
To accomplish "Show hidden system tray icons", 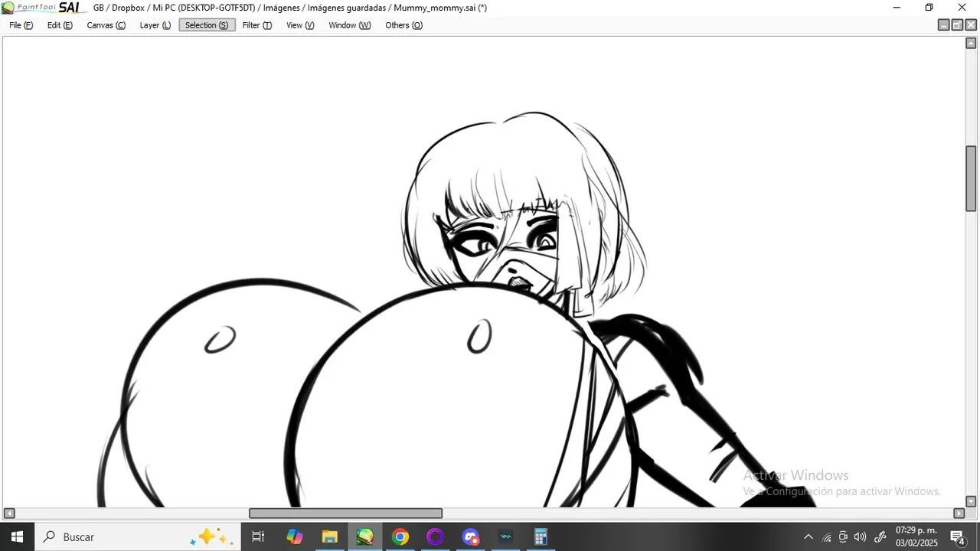I will click(x=808, y=536).
